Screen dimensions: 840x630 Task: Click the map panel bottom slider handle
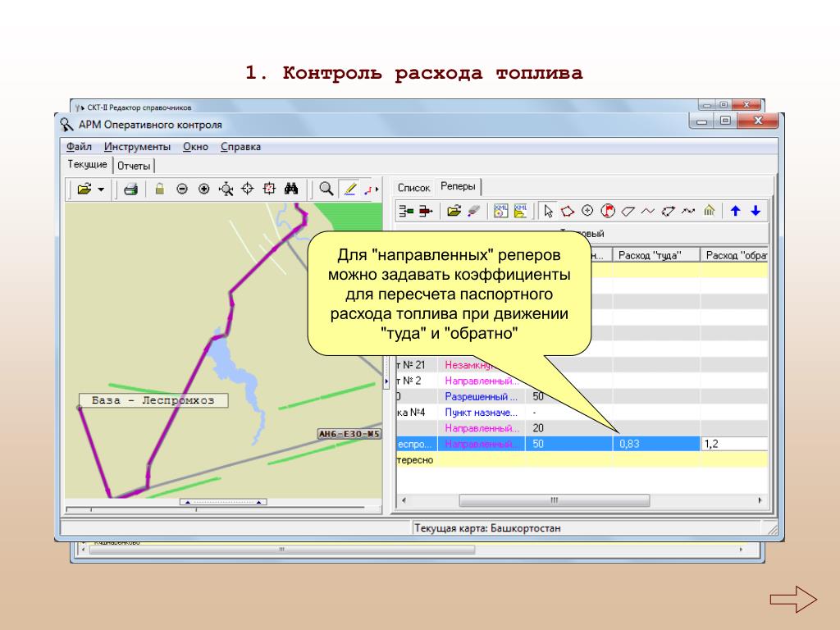[223, 503]
